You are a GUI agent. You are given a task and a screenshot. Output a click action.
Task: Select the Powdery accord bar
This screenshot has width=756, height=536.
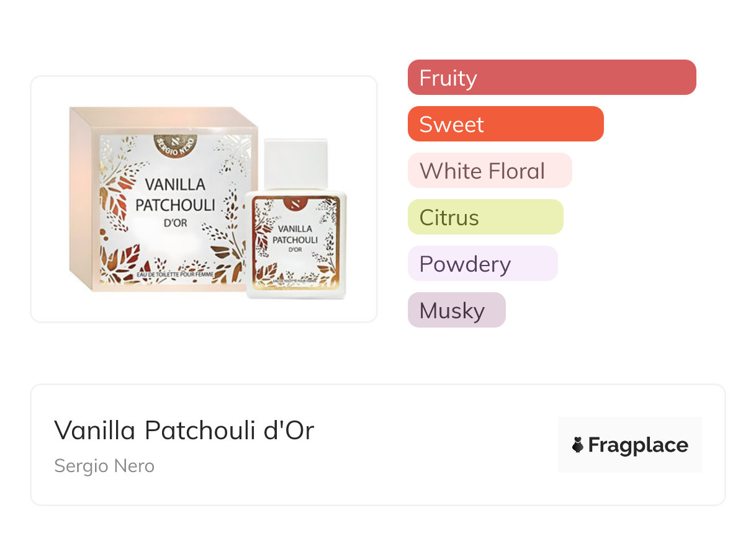pos(482,264)
